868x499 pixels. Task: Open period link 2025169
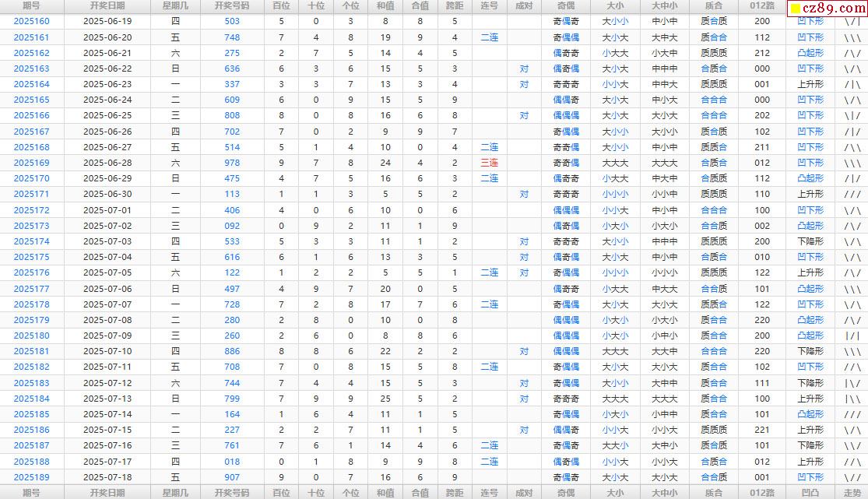pyautogui.click(x=32, y=163)
